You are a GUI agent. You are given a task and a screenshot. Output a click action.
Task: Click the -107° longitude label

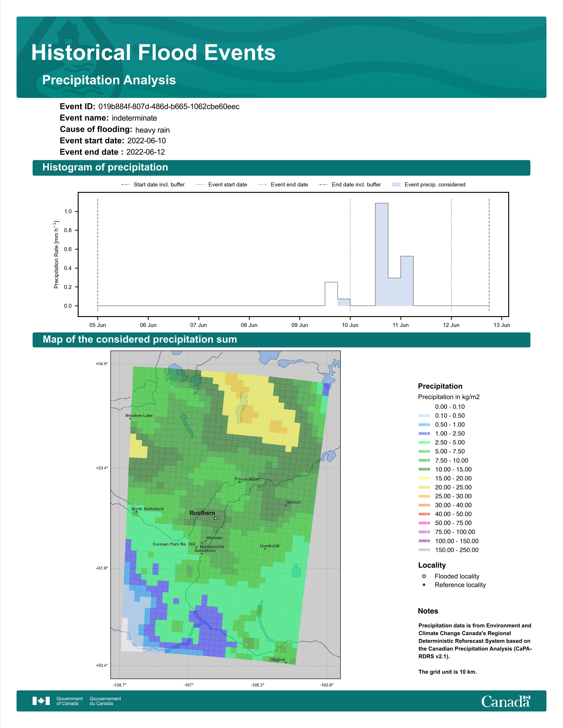click(x=189, y=685)
